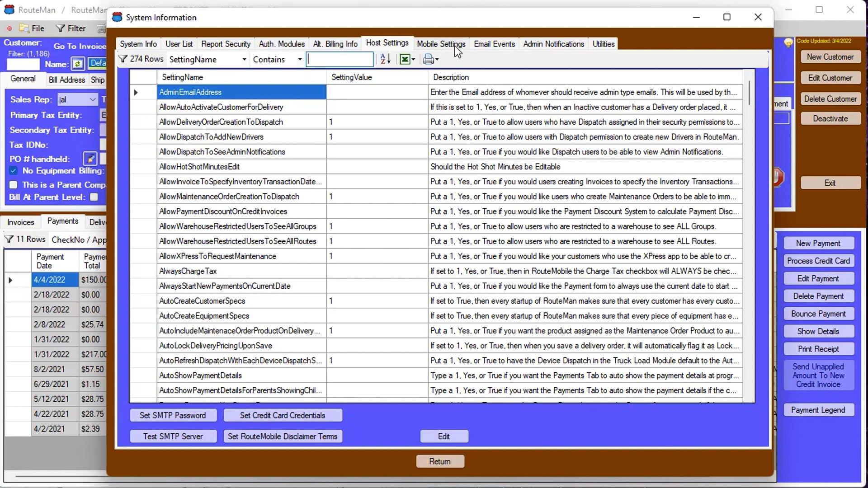Switch to the Email Events tab
The image size is (868, 488).
[494, 44]
